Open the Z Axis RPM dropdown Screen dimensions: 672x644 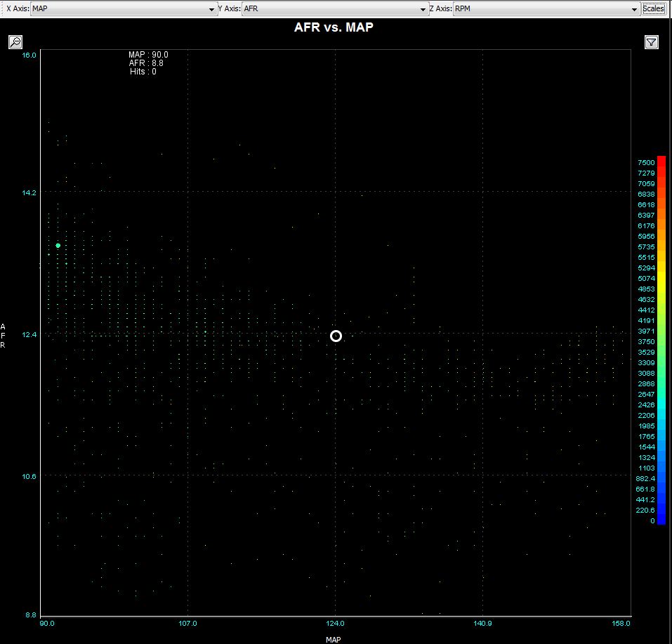click(545, 9)
